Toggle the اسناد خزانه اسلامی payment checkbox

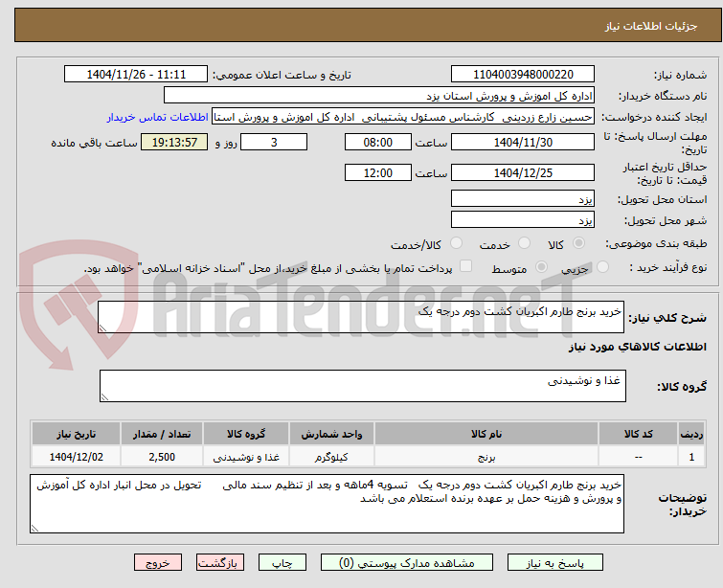(x=466, y=266)
